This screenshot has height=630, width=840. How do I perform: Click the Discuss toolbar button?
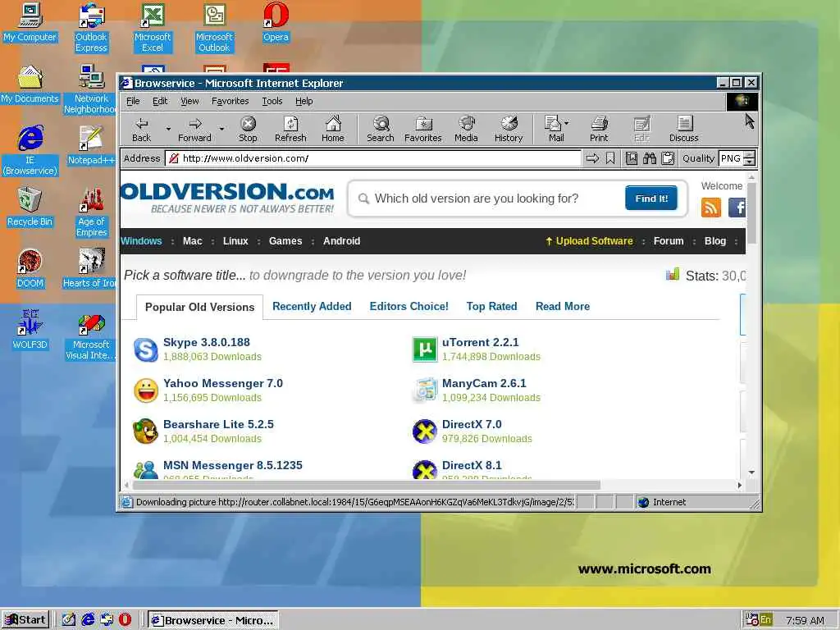tap(683, 129)
